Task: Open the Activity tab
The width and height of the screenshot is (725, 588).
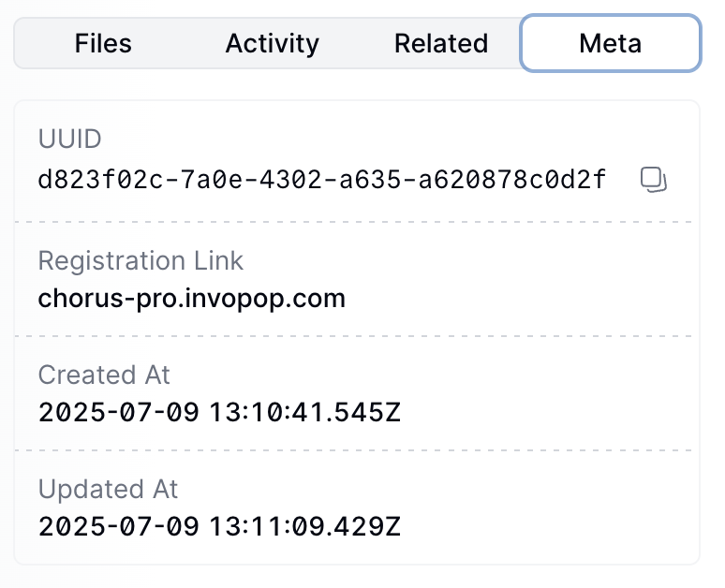Action: click(272, 43)
